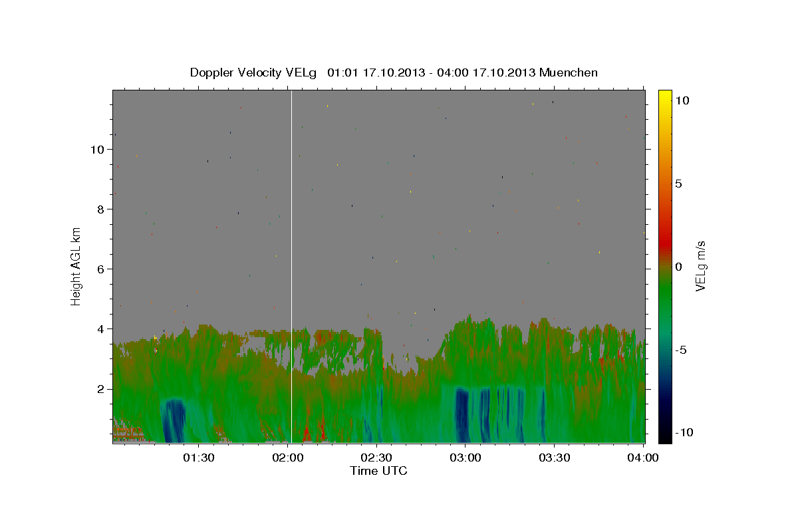Select the "Height AGL km" y-axis label
The width and height of the screenshot is (798, 532).
pyautogui.click(x=76, y=266)
